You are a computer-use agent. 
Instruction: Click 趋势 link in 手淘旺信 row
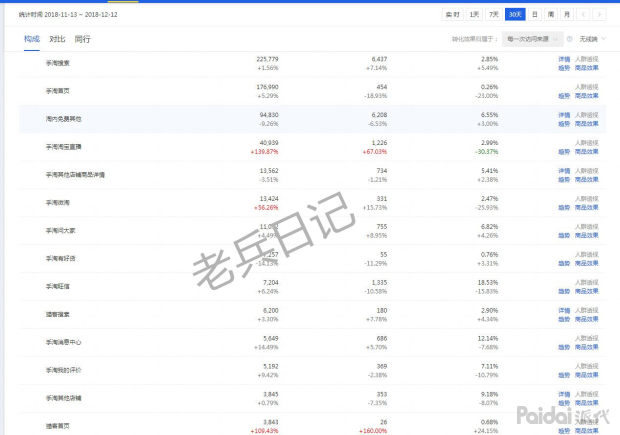pos(564,291)
